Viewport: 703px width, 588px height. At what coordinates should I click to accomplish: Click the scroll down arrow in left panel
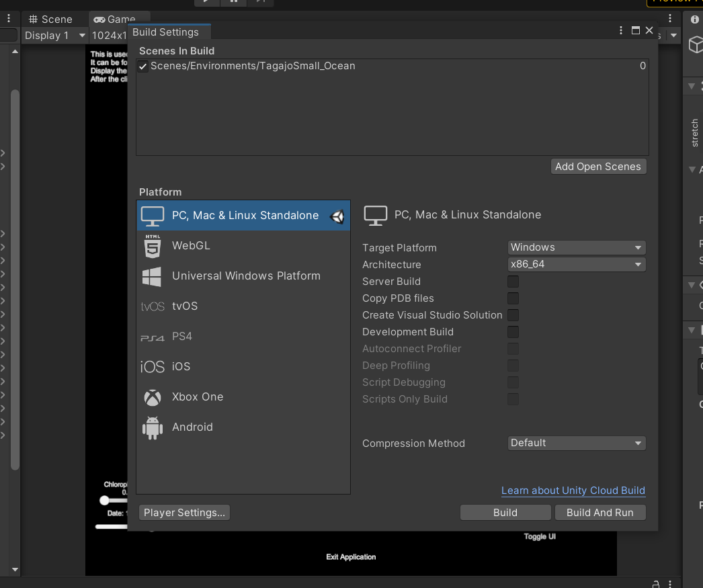coord(15,570)
